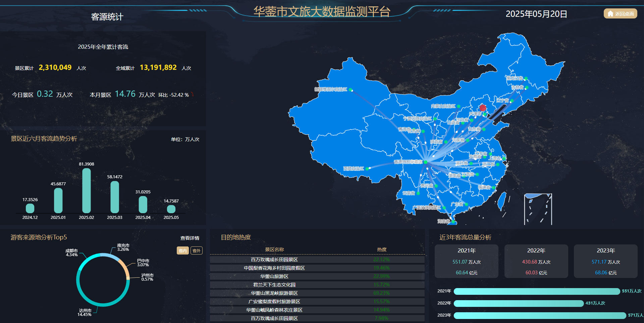
Task: Select the red destination marker near 北京 on the map
Action: click(482, 108)
